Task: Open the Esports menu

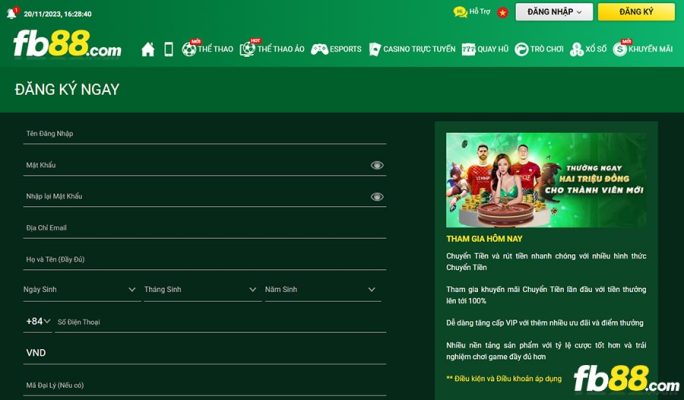Action: click(x=345, y=49)
